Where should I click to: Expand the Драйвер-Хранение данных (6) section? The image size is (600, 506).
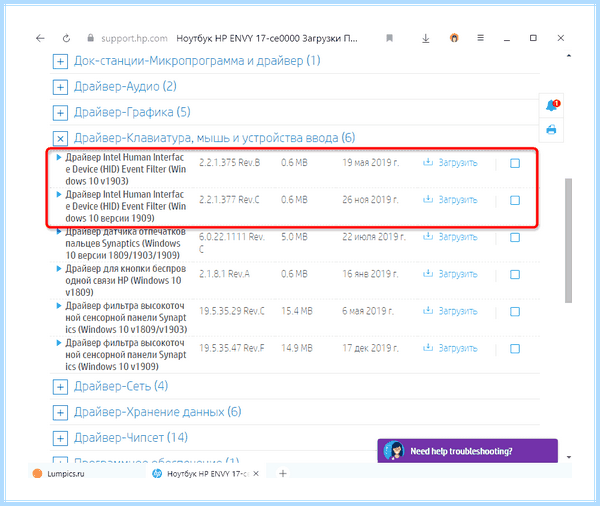pyautogui.click(x=60, y=413)
